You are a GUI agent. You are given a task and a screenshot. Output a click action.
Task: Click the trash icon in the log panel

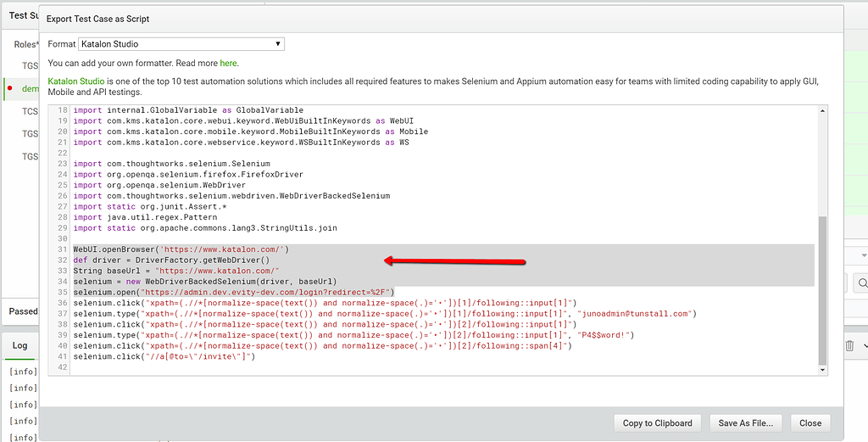(849, 345)
